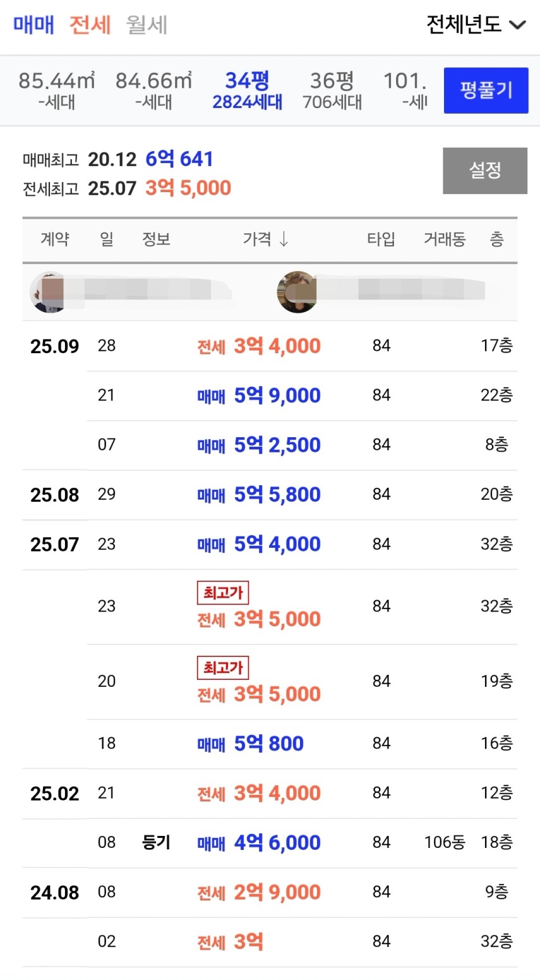Click the first 최고가 badge on 23일
Viewport: 540px width, 980px height.
[223, 593]
